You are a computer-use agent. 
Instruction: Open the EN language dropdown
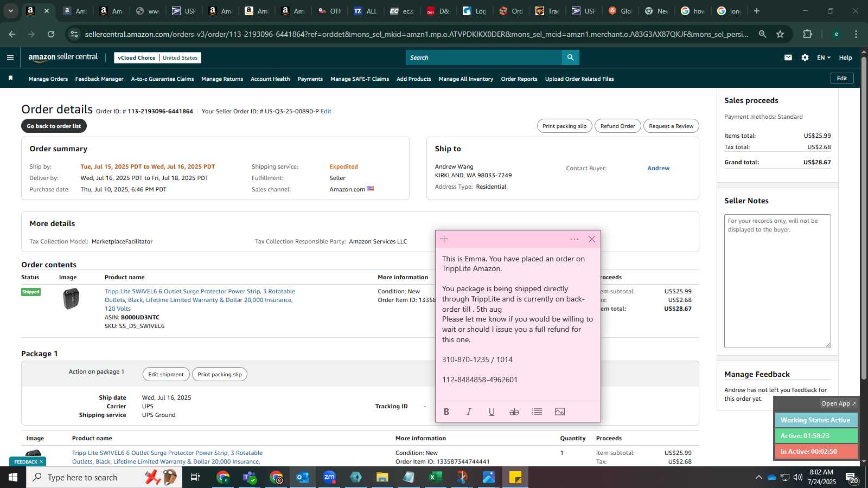point(824,57)
